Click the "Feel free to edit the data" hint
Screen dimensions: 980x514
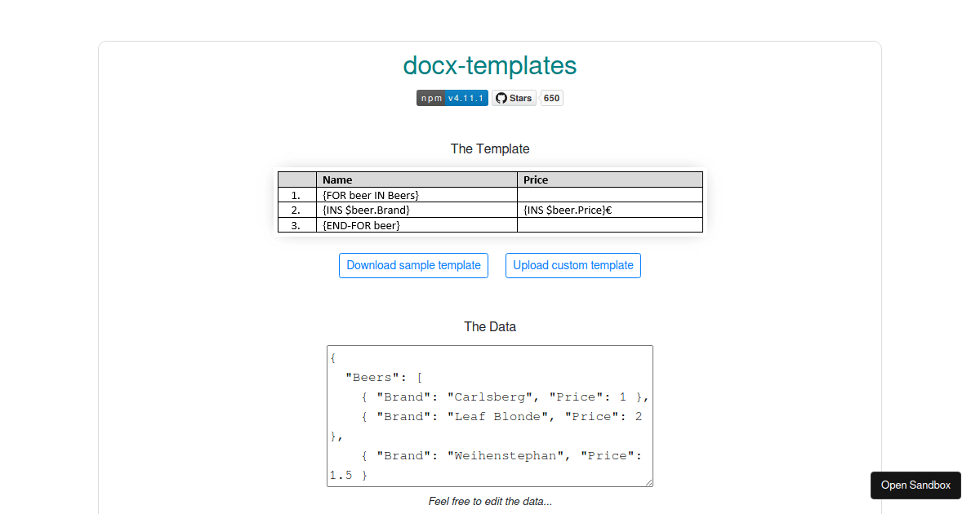490,501
